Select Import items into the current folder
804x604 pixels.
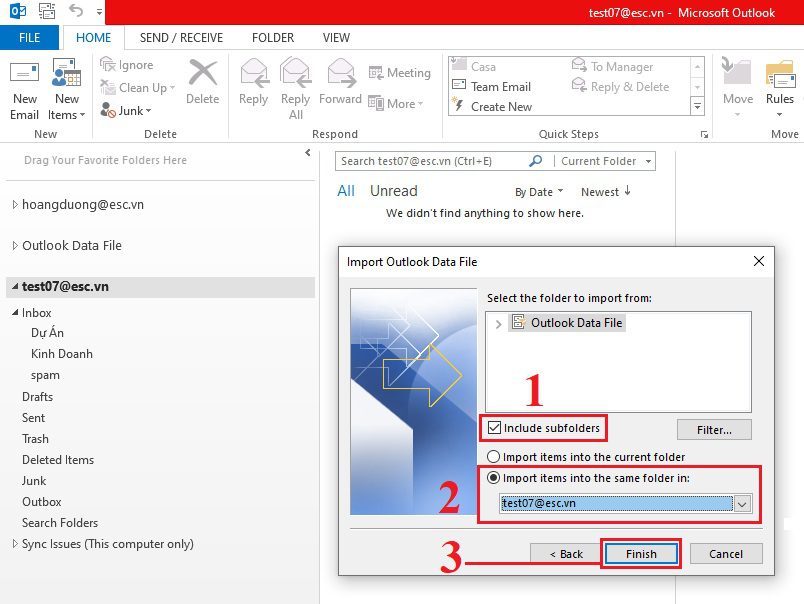click(x=493, y=456)
